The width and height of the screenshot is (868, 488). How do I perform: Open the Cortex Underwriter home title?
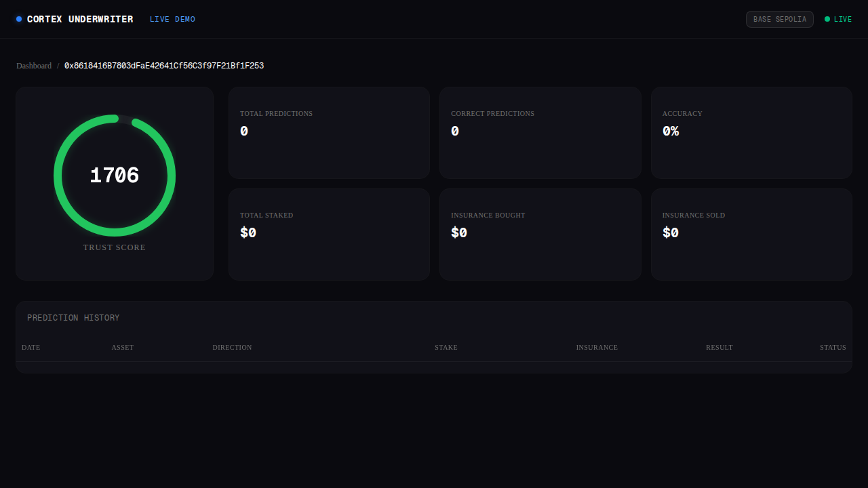[80, 19]
